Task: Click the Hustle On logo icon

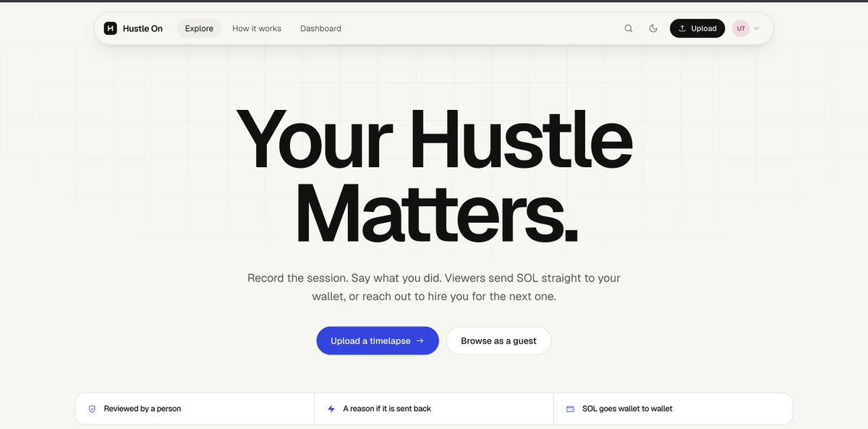Action: pos(110,28)
